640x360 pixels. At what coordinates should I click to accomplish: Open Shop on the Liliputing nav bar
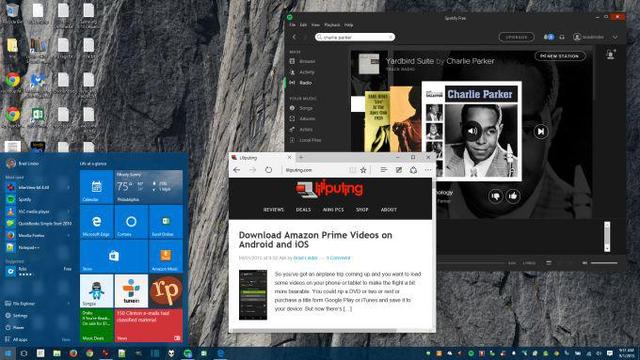coord(362,210)
